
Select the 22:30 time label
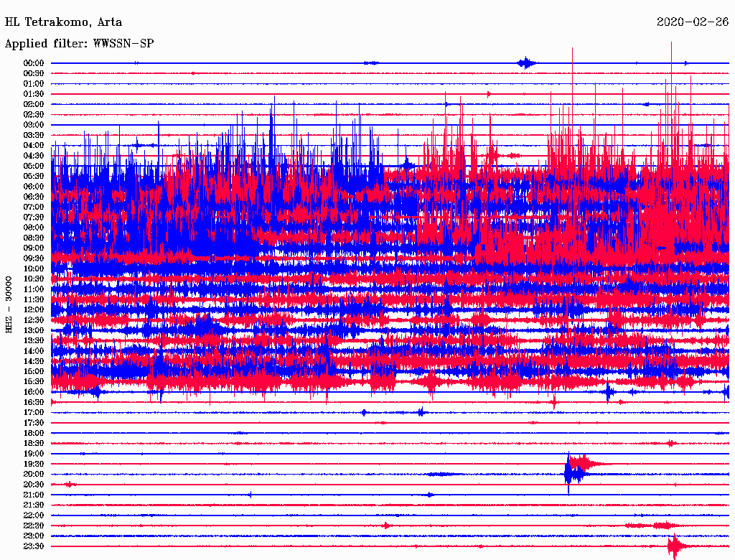pos(34,526)
